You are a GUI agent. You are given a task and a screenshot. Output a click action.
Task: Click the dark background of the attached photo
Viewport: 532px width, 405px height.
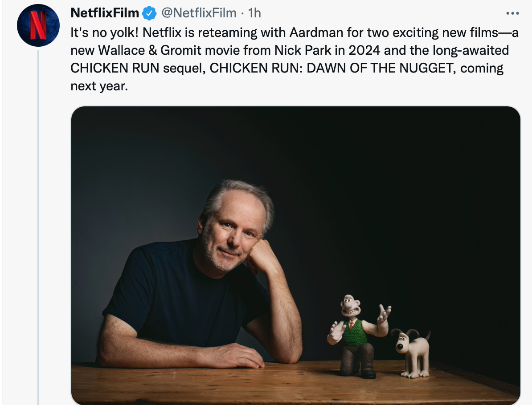pyautogui.click(x=401, y=178)
